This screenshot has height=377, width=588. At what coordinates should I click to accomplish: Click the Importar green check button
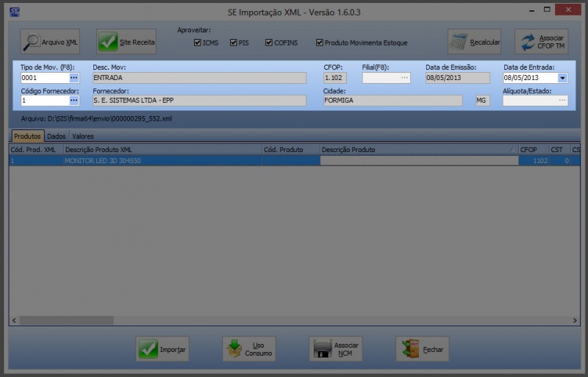point(162,349)
